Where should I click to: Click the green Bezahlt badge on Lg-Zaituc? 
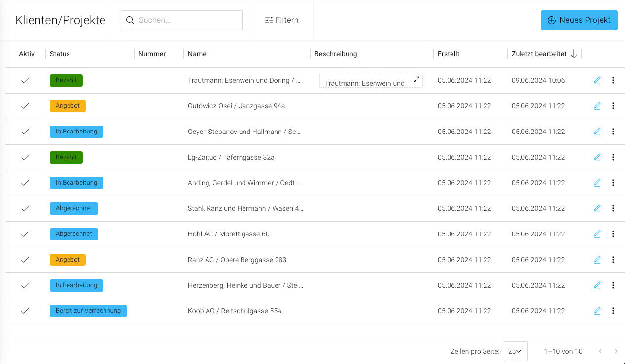point(66,157)
